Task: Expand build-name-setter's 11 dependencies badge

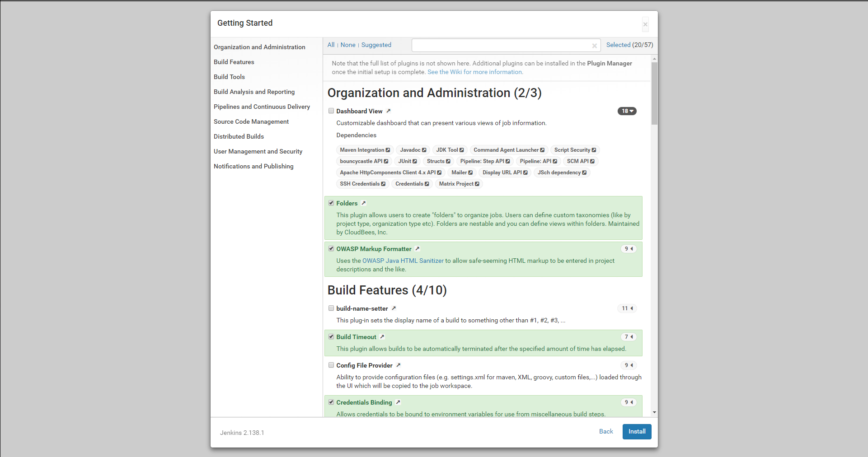Action: [x=627, y=308]
